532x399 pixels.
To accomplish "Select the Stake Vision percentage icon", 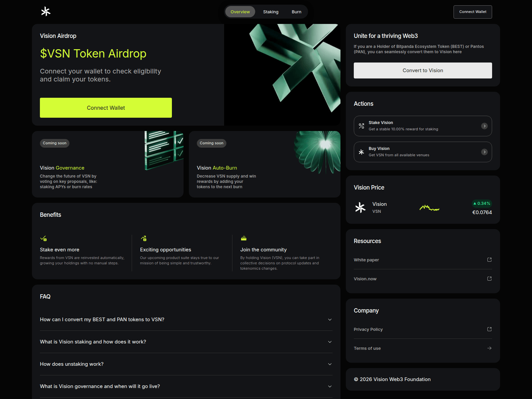I will pos(361,126).
